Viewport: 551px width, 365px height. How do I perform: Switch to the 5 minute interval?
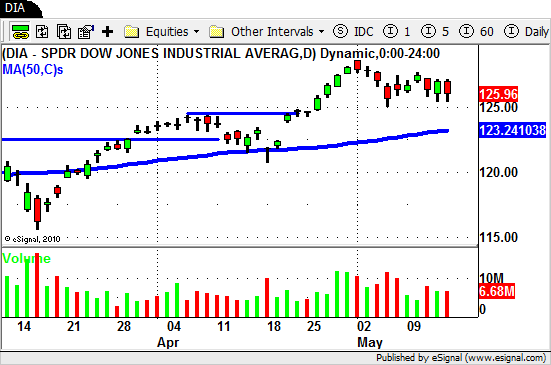445,32
